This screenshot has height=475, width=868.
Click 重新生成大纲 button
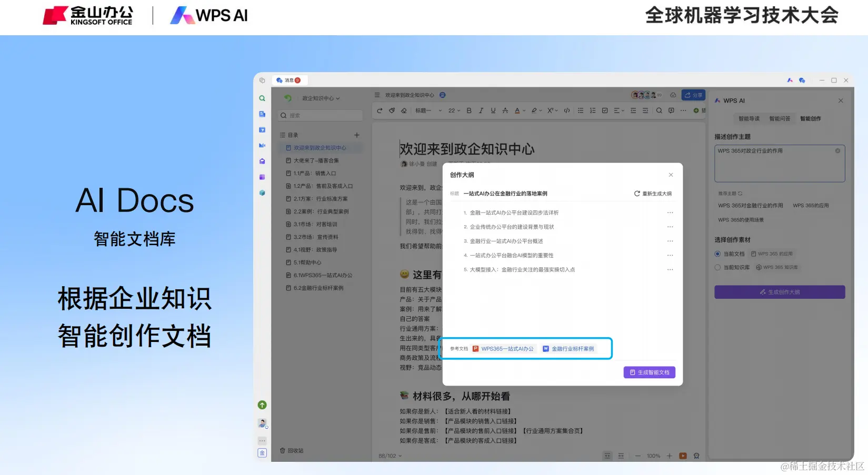click(x=653, y=194)
